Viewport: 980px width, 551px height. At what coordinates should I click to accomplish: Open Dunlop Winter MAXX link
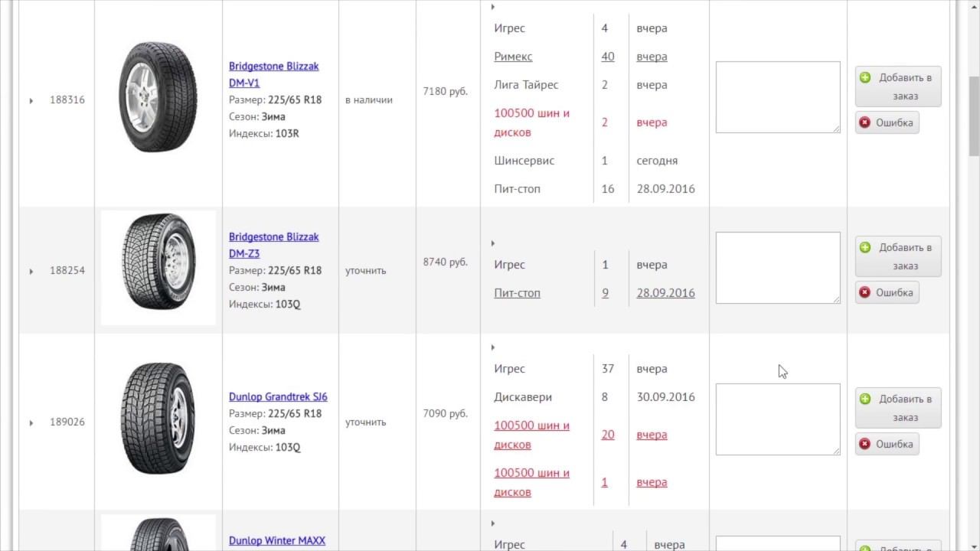[277, 540]
